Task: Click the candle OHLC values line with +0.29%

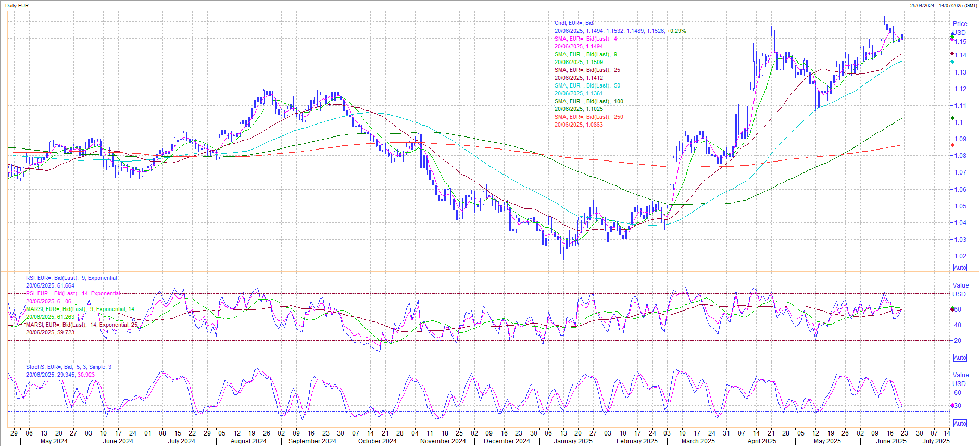Action: coord(620,31)
